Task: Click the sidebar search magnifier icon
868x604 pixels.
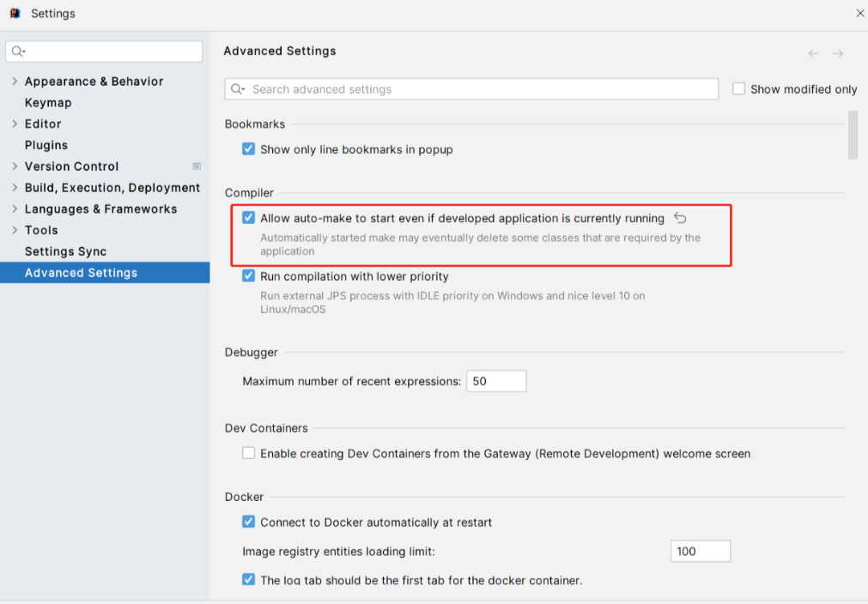Action: coord(18,51)
